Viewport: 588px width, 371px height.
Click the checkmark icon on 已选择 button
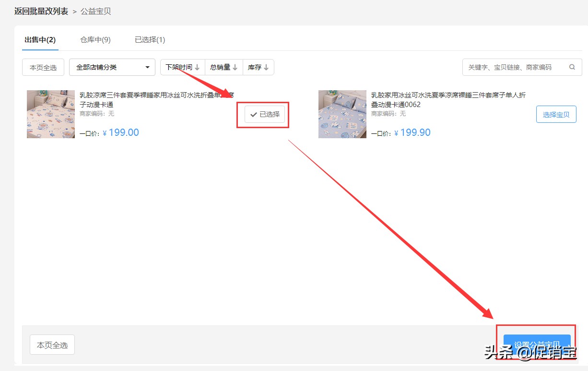(x=254, y=114)
